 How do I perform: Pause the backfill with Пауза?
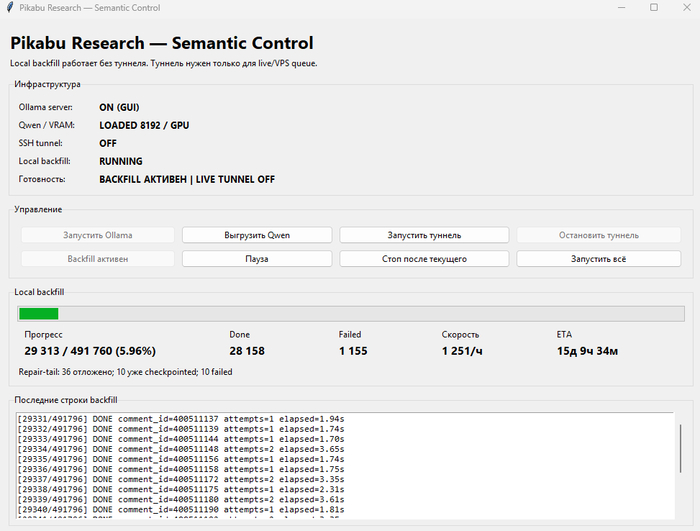pyautogui.click(x=257, y=259)
